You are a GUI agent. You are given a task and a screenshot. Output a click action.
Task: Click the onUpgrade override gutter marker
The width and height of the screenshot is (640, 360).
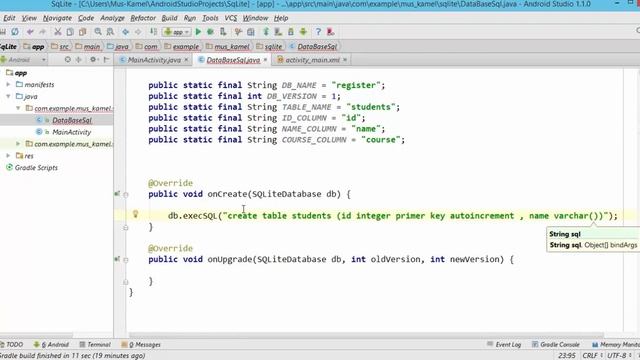(117, 259)
